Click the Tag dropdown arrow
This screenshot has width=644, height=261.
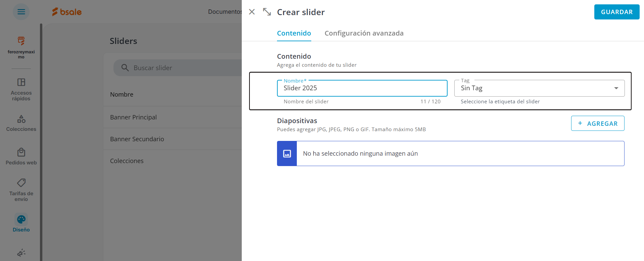616,88
